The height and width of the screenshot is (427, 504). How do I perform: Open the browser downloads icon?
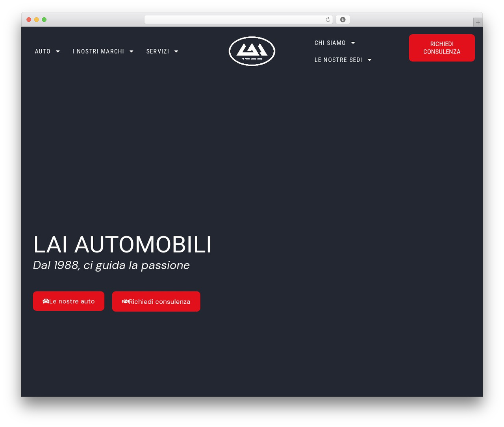(343, 20)
